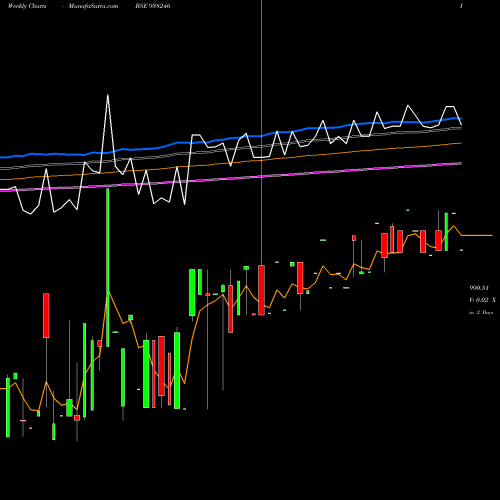
Task: Click the sharp white line peak
Action: pyautogui.click(x=108, y=96)
